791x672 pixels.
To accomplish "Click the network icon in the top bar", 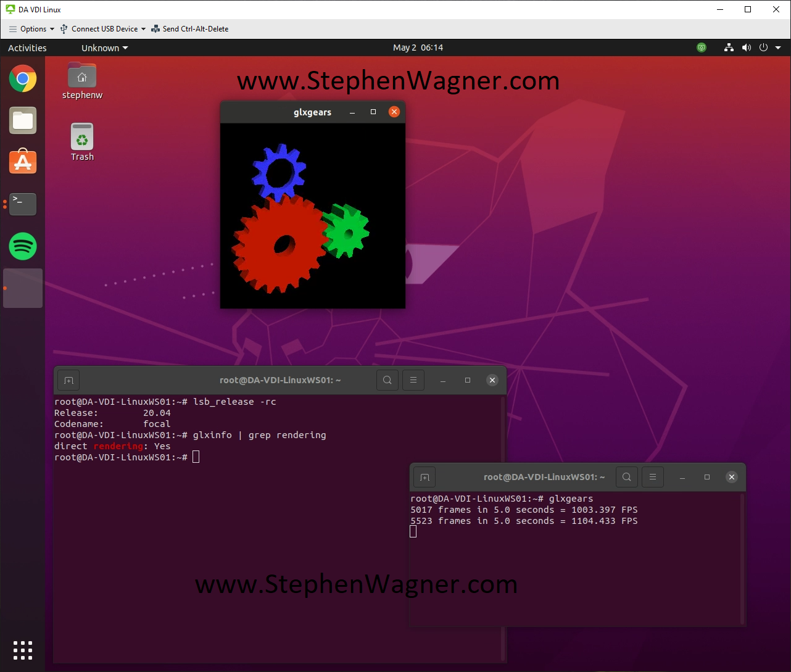I will (x=729, y=48).
